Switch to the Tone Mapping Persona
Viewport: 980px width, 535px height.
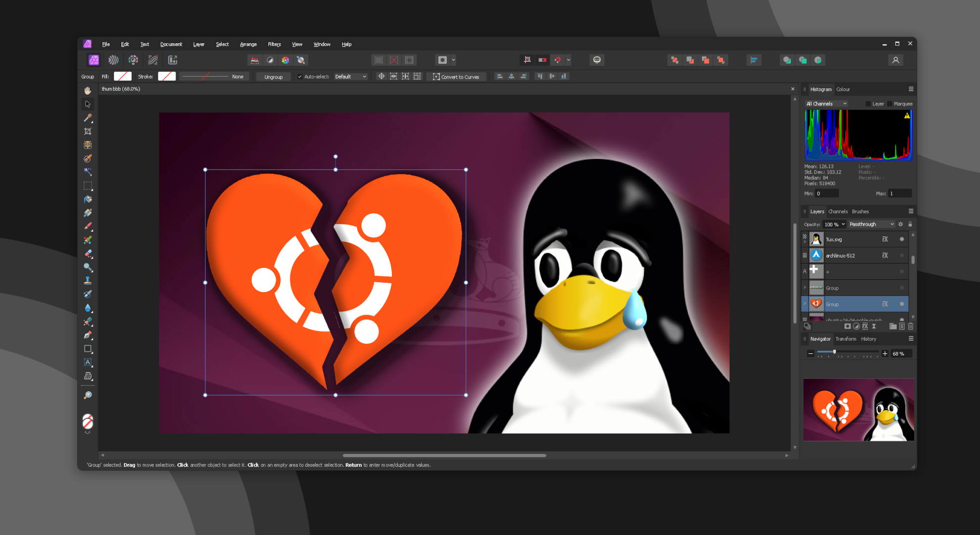[x=153, y=60]
